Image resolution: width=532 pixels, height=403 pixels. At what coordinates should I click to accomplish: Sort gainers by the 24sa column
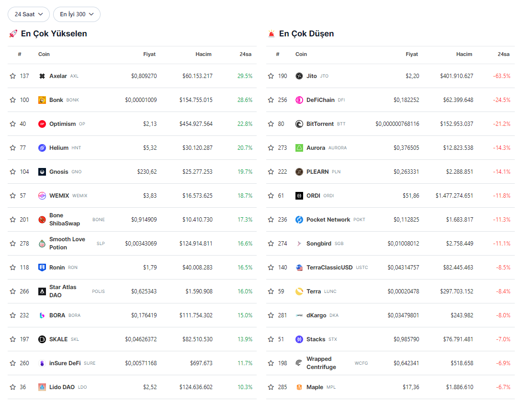[x=245, y=54]
